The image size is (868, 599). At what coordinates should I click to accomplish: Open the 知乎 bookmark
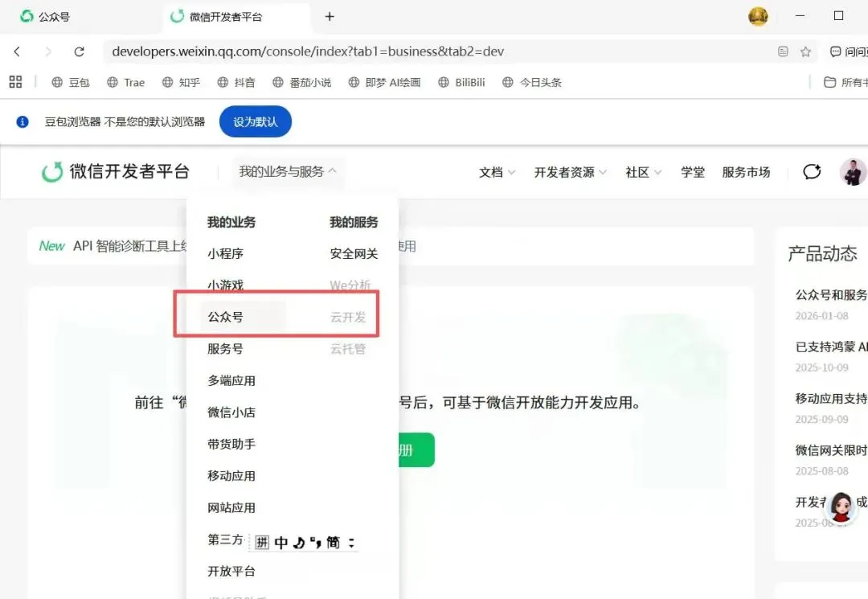181,83
